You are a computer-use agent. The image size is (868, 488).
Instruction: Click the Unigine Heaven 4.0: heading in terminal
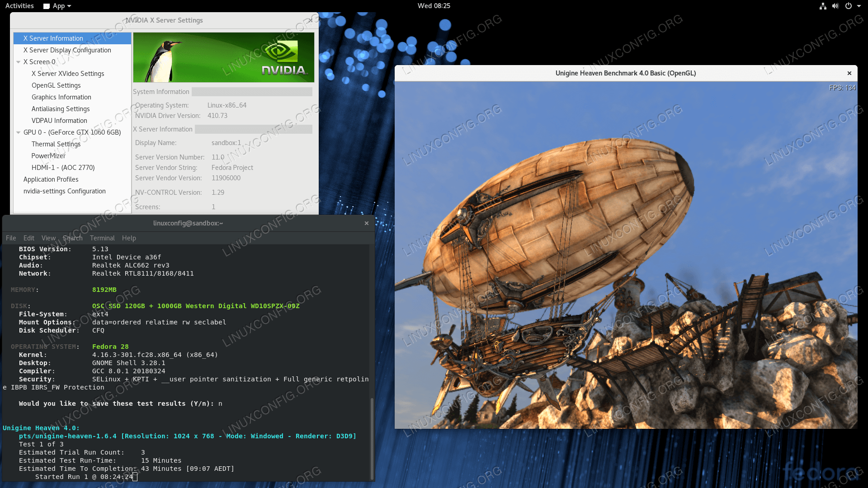[41, 428]
